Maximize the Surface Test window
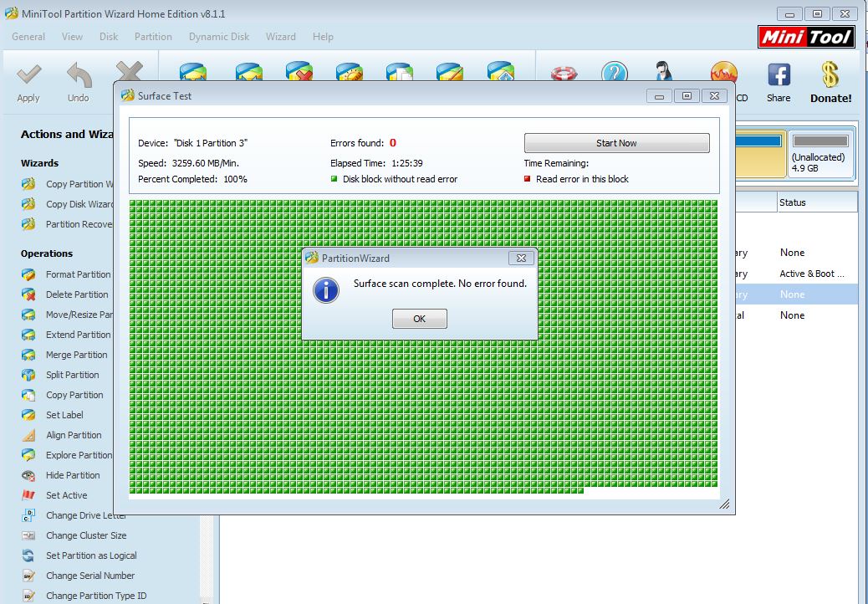Image resolution: width=868 pixels, height=604 pixels. pos(687,95)
